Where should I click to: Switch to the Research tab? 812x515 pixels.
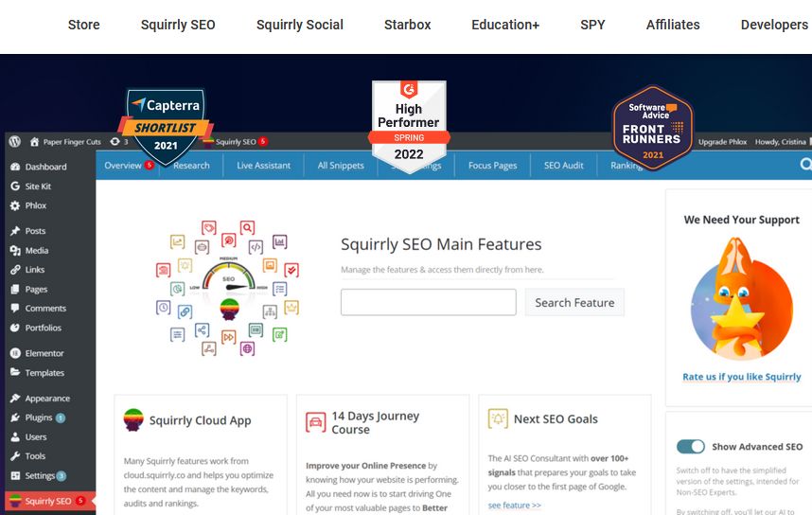point(191,166)
